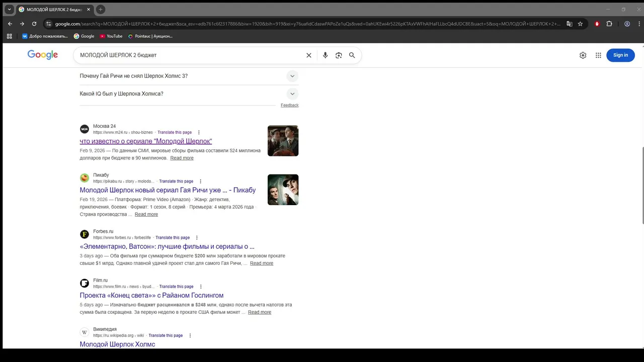Viewport: 644px width, 362px height.
Task: Go back with the browser back arrow
Action: pyautogui.click(x=10, y=24)
